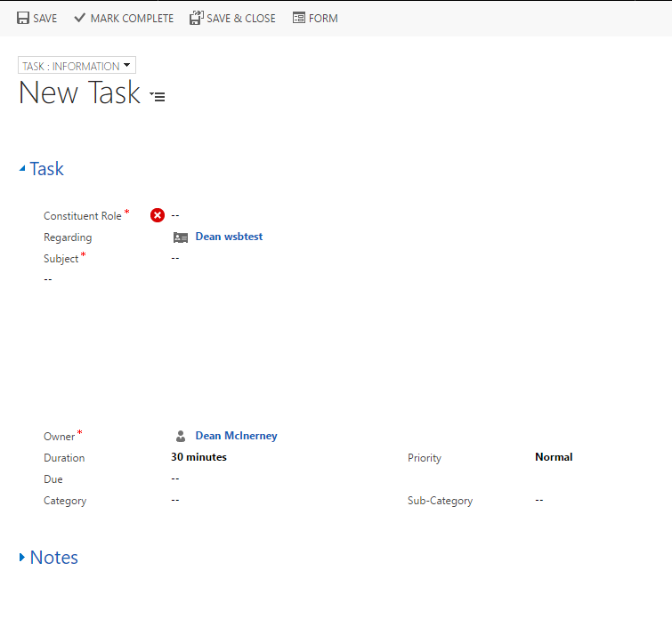Click the Form icon in toolbar
Viewport: 672px width, 619px height.
299,18
